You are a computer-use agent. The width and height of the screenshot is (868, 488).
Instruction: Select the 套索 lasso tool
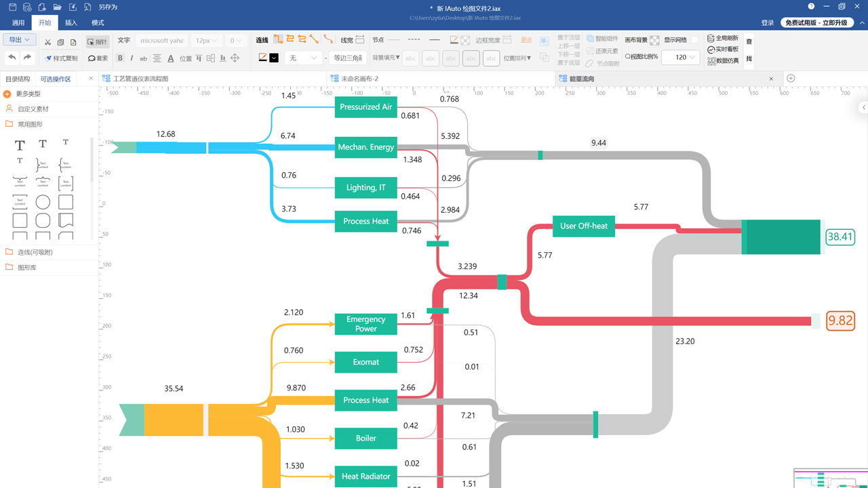click(x=98, y=58)
